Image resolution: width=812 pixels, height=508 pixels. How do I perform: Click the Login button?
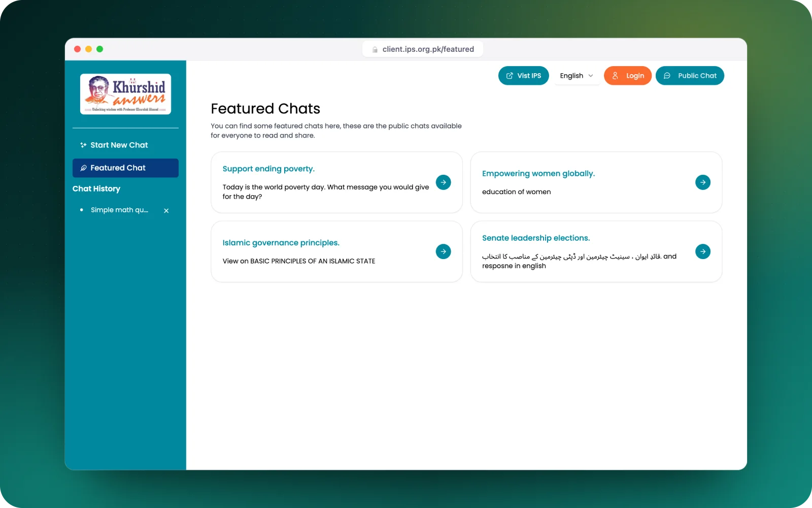pos(628,76)
